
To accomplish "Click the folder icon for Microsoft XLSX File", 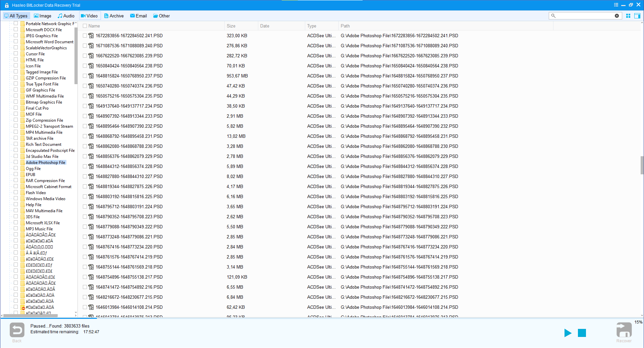I will pos(22,223).
